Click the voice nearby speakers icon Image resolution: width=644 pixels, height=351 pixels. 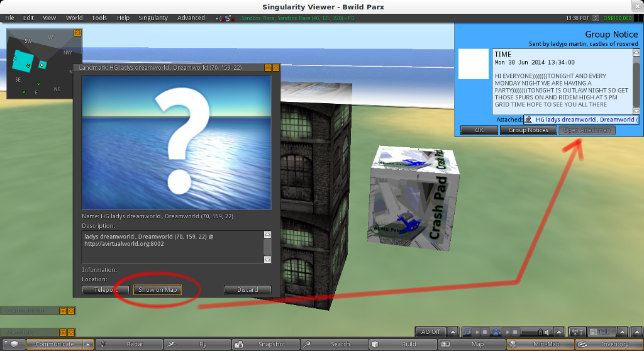pyautogui.click(x=577, y=331)
